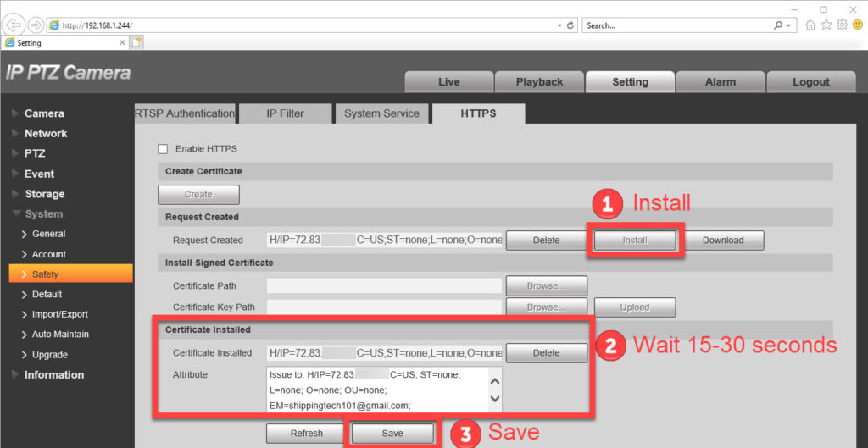Open a new browser tab
Screen dimensions: 868x448
pyautogui.click(x=136, y=42)
